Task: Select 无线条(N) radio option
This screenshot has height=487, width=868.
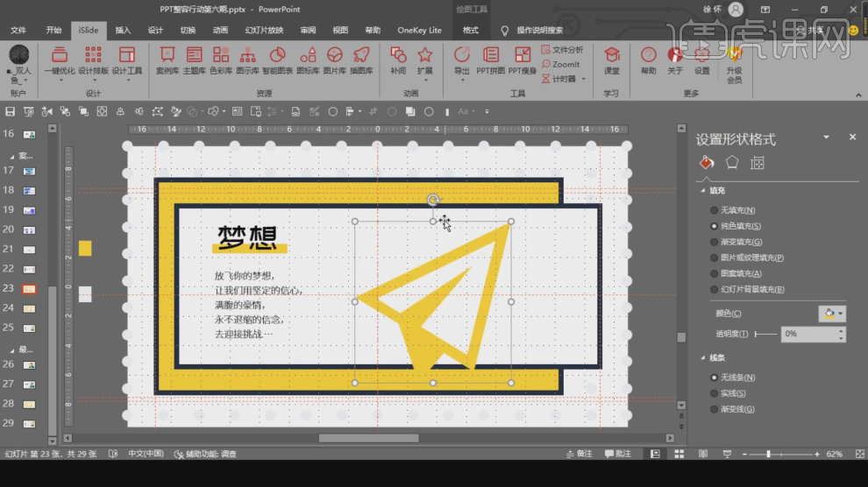Action: (732, 378)
